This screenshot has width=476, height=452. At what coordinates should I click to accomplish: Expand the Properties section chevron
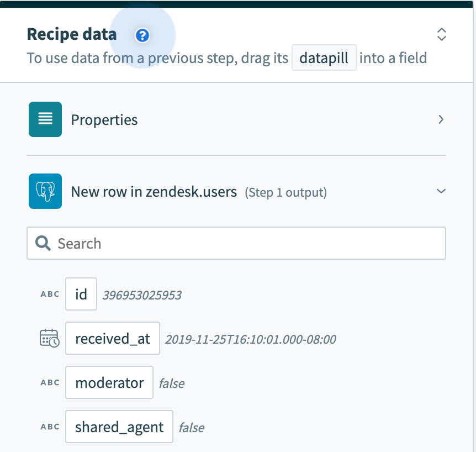(441, 119)
